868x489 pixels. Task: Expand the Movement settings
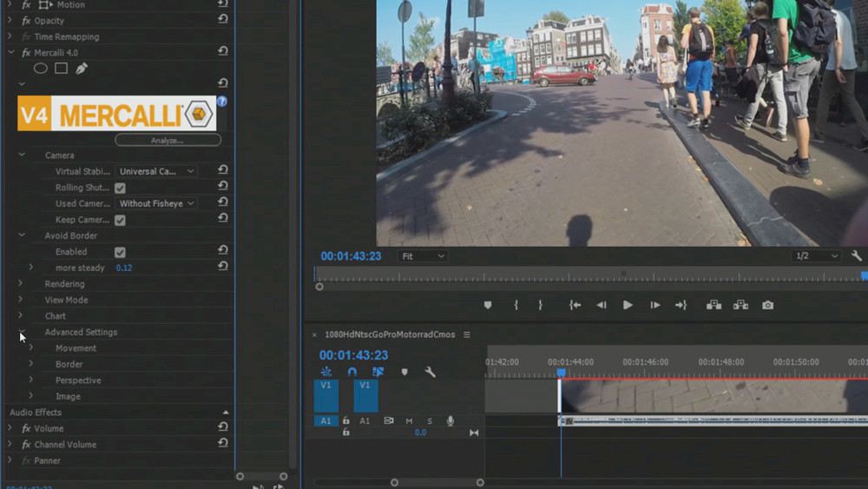click(31, 347)
